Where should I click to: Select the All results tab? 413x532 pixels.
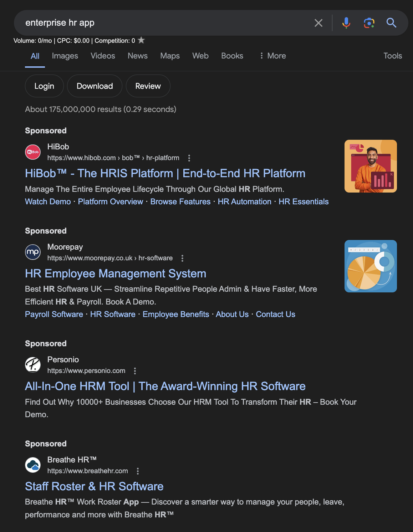pos(35,56)
